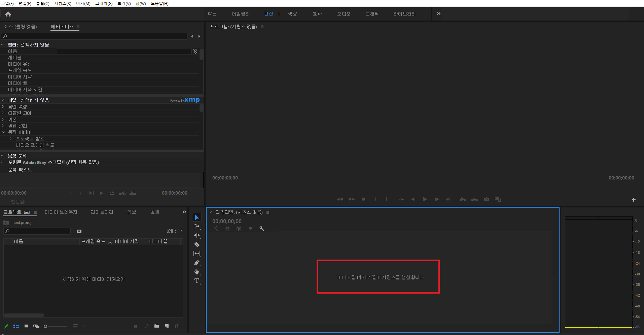This screenshot has width=644, height=335.
Task: Toggle metadata name field lock icon
Action: point(195,51)
